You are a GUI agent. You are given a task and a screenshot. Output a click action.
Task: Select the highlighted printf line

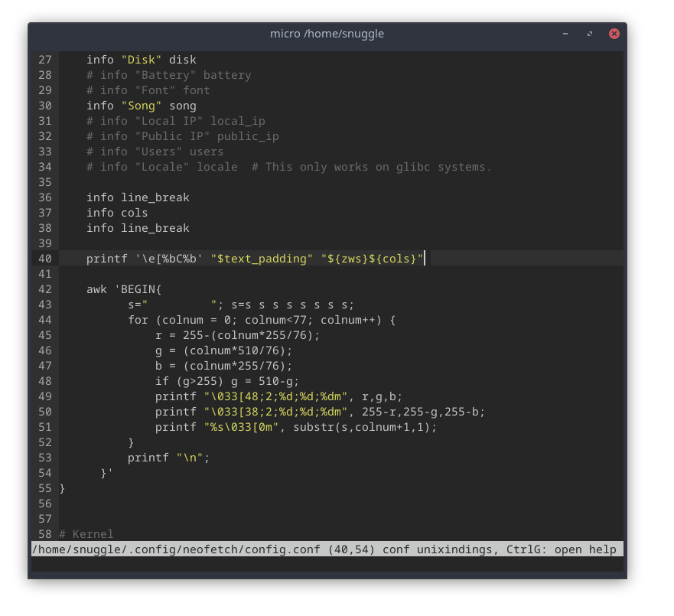[x=252, y=259]
